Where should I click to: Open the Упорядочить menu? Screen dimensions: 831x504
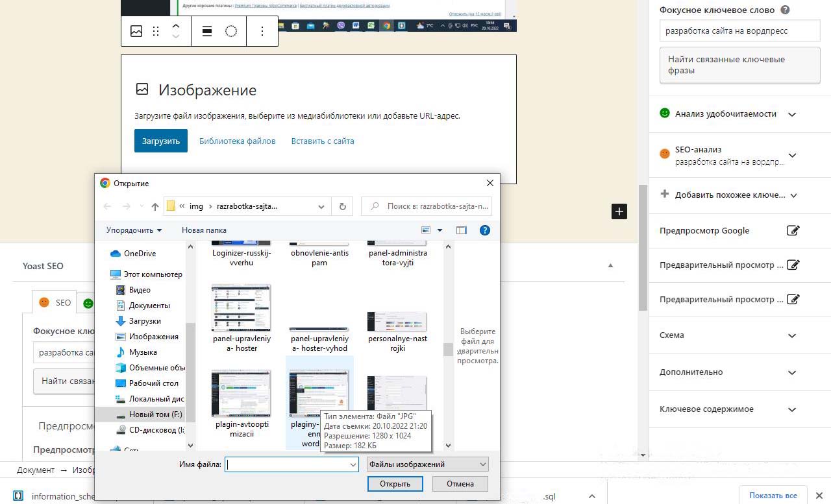[134, 230]
